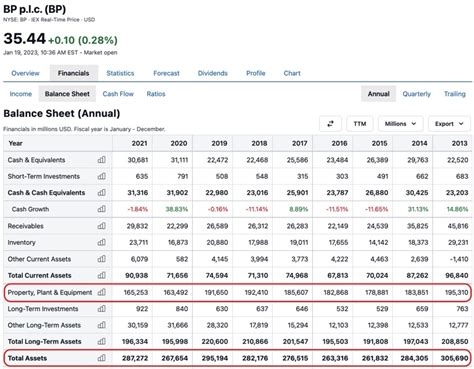This screenshot has width=474, height=369.
Task: Click the Inventory row label
Action: [x=21, y=242]
